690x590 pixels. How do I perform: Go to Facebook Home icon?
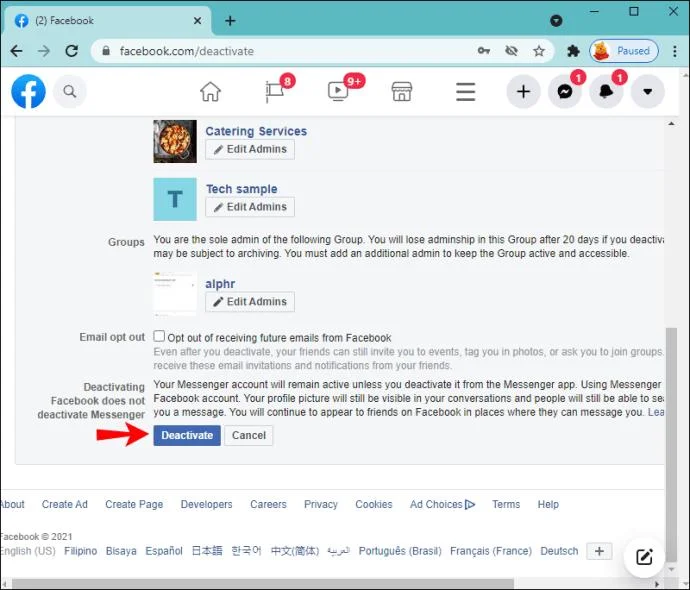click(x=210, y=92)
